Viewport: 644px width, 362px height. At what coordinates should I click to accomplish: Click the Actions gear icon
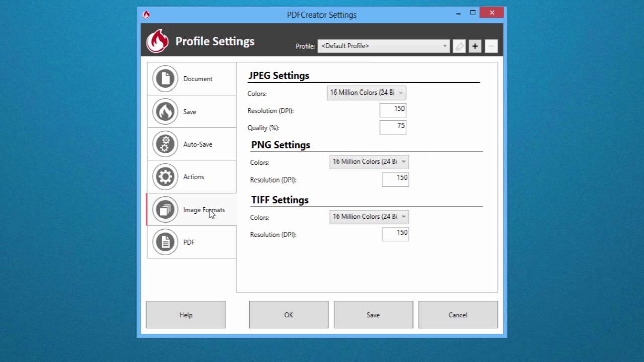(165, 177)
